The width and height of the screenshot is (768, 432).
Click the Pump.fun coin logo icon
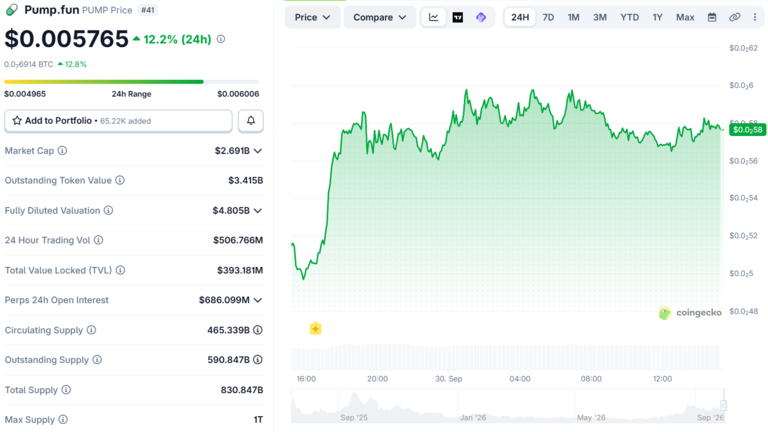pyautogui.click(x=12, y=9)
